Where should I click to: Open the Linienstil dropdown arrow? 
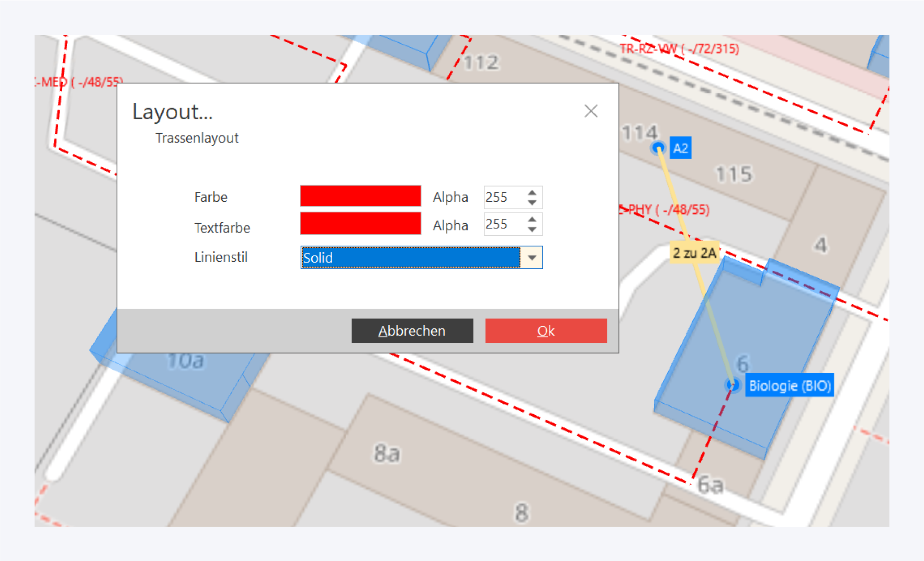pos(531,258)
